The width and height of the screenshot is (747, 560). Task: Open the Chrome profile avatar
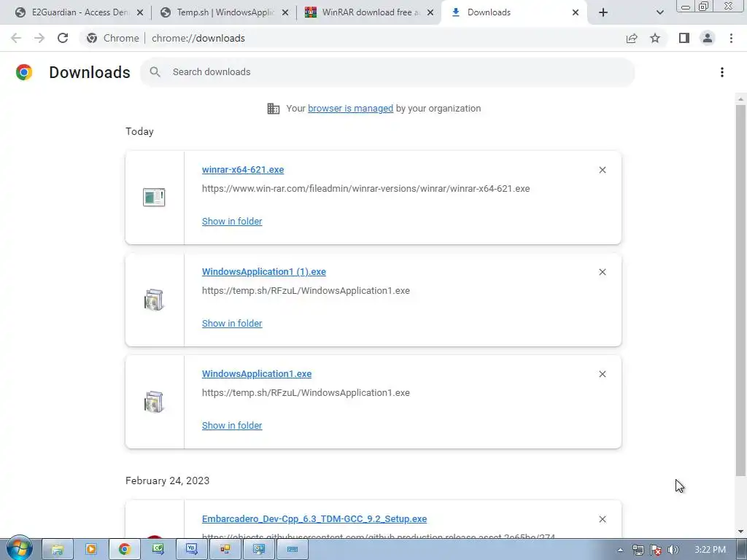pos(708,38)
